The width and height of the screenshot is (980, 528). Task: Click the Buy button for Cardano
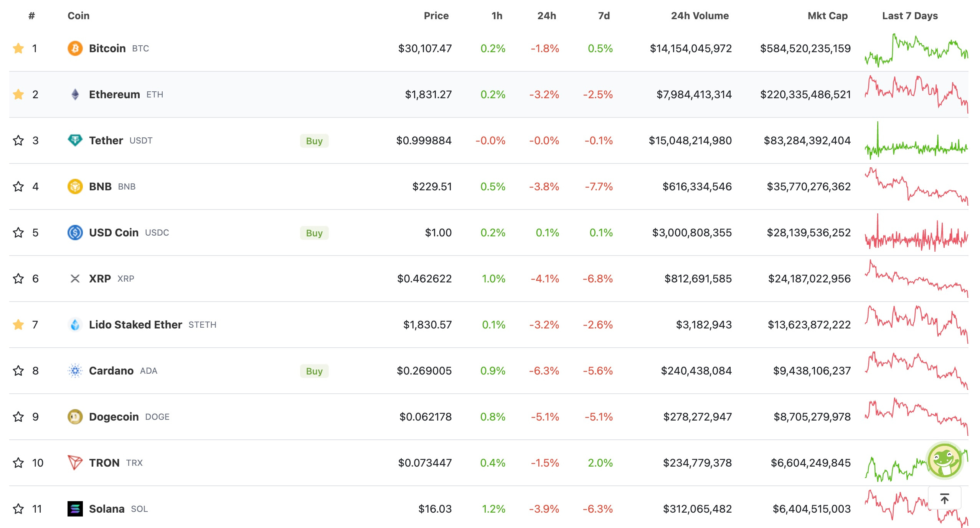click(314, 371)
